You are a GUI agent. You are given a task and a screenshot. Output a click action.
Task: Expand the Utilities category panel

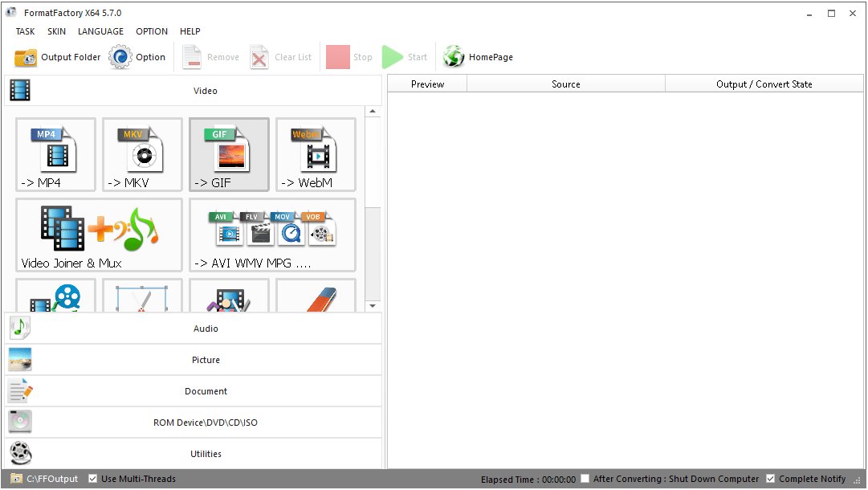(194, 454)
